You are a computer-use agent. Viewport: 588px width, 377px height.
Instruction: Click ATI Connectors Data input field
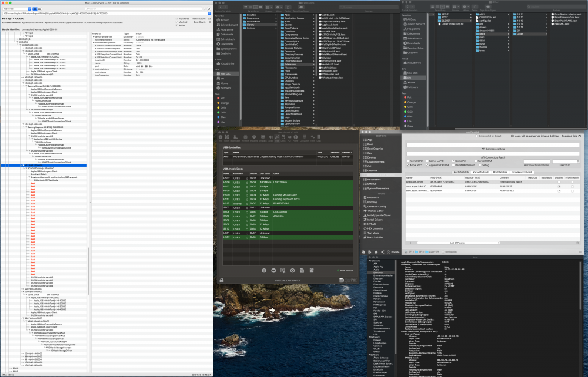tap(493, 145)
